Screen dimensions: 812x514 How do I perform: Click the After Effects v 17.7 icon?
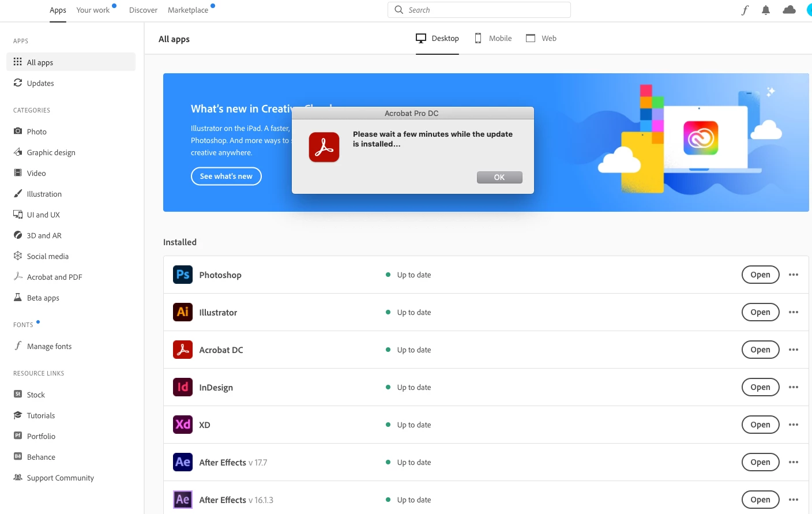[x=183, y=462]
